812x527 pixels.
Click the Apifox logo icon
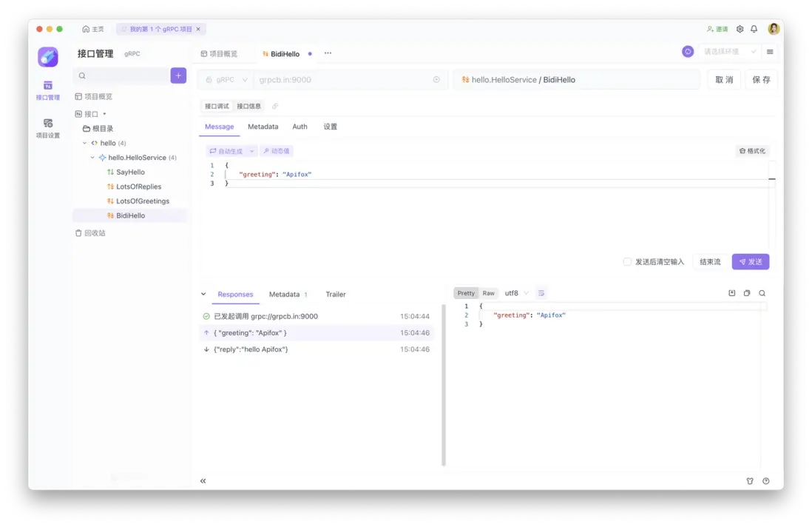[47, 56]
